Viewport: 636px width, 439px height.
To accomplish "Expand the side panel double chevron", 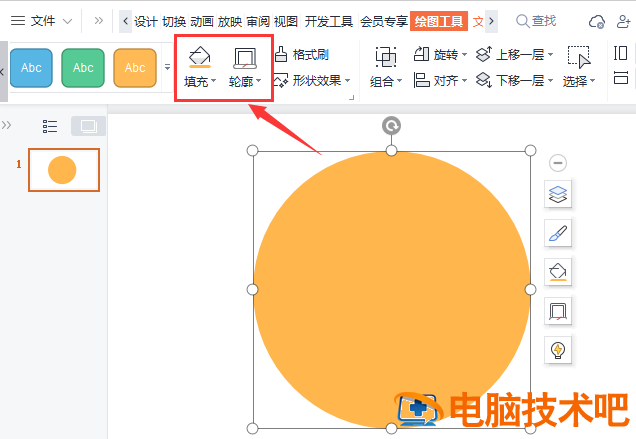I will click(6, 125).
